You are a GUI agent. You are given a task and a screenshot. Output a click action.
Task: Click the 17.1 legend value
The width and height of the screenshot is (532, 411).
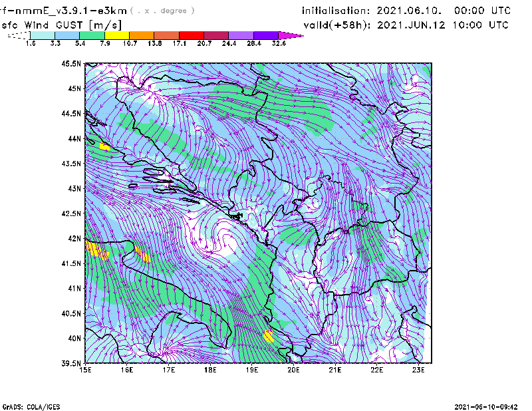click(x=180, y=43)
